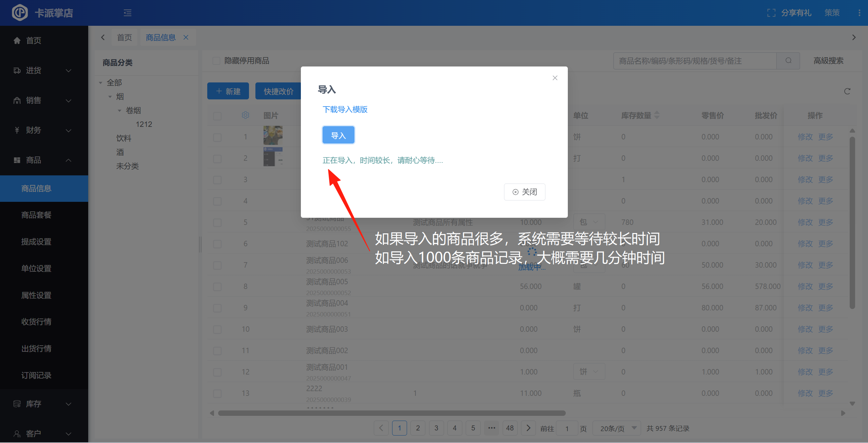The image size is (868, 443).
Task: Click the sidebar collapse menu icon
Action: click(x=128, y=13)
